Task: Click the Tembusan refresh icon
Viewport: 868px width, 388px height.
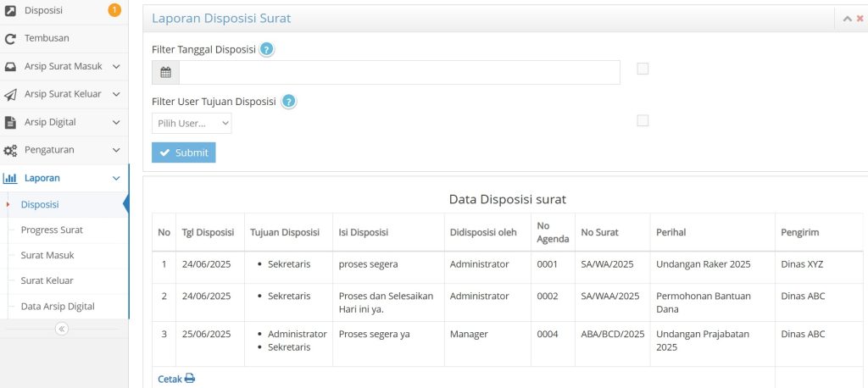Action: pyautogui.click(x=10, y=39)
